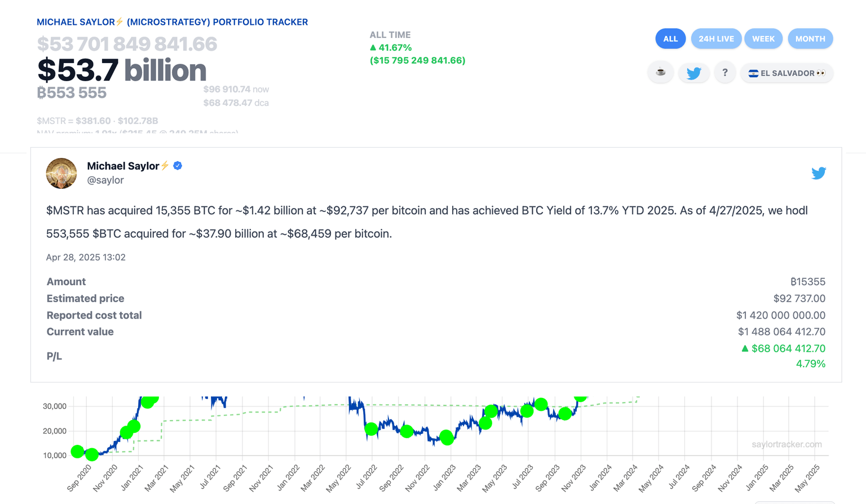866x504 pixels.
Task: Open the EL SALVADOR tracker page
Action: pos(787,73)
